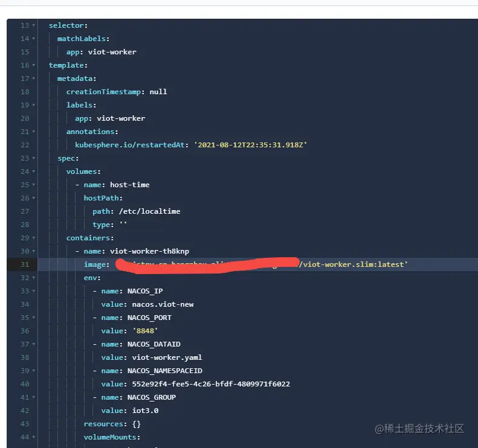The width and height of the screenshot is (478, 448).
Task: Click the 'NACOS_DATAID' variable name
Action: 154,344
